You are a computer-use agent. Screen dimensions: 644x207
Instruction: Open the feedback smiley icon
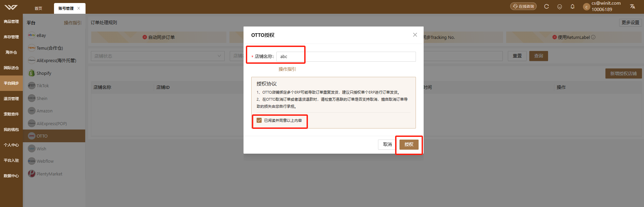(559, 6)
